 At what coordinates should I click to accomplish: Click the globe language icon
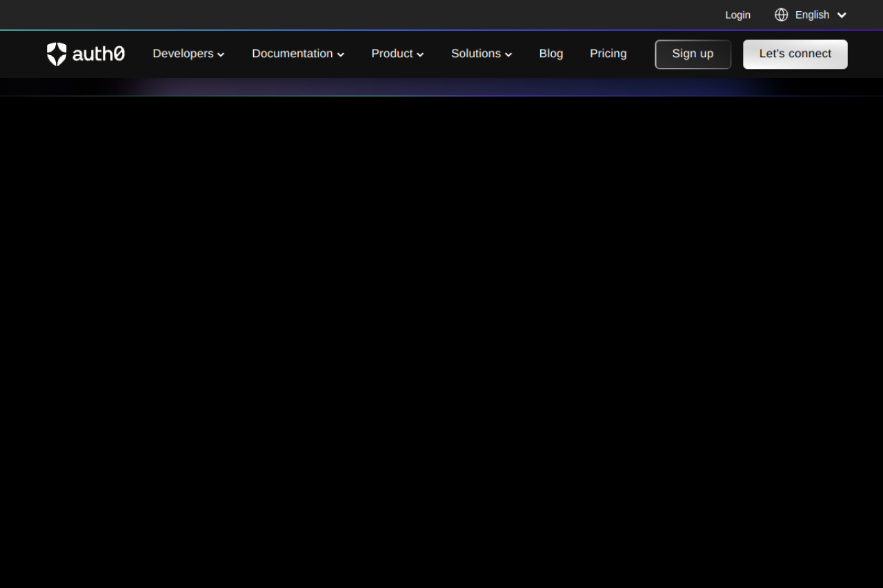point(781,15)
